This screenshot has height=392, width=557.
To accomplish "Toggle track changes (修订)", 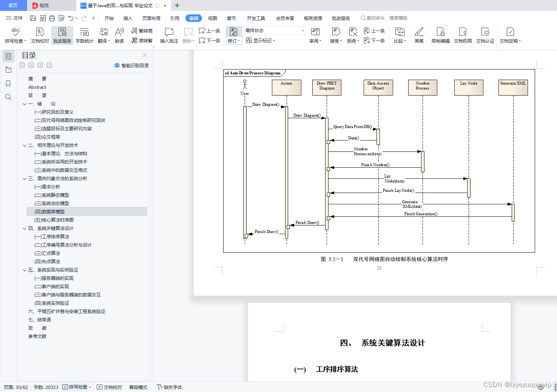I will (234, 35).
